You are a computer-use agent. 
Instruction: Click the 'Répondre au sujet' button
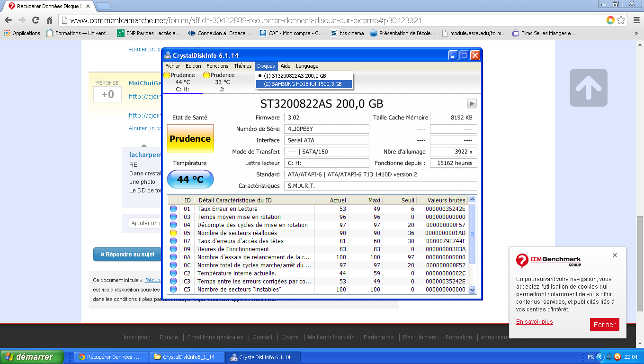tap(127, 255)
